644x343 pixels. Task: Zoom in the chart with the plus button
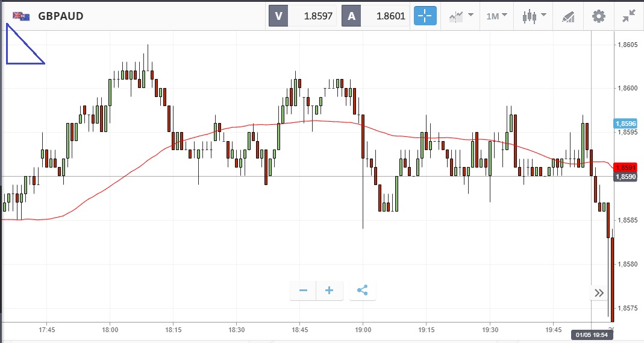[x=330, y=291]
